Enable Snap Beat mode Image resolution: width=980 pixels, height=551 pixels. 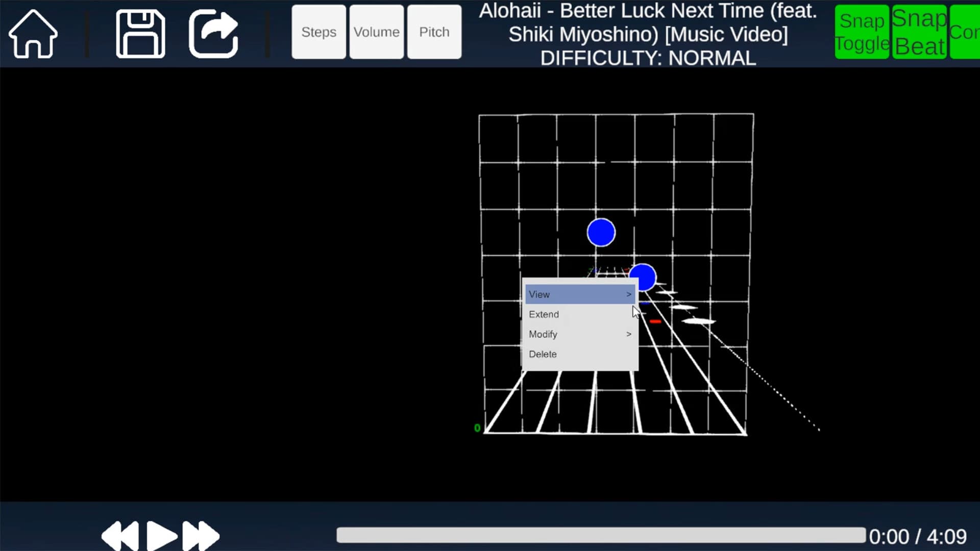point(919,32)
